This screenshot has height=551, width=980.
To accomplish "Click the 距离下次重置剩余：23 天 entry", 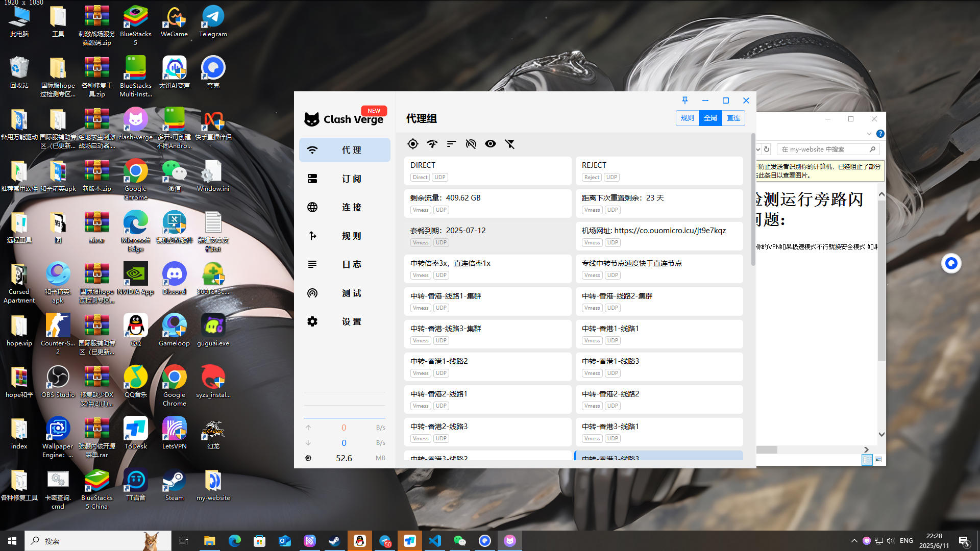I will click(659, 203).
